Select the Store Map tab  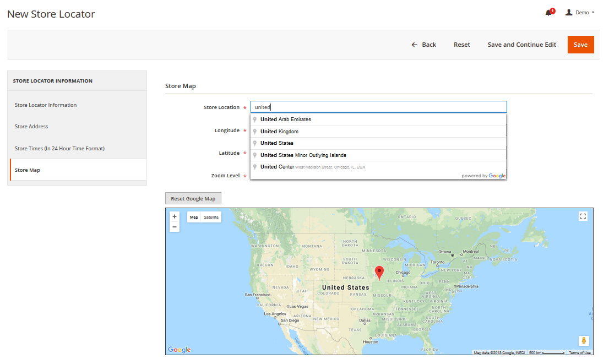[x=28, y=170]
